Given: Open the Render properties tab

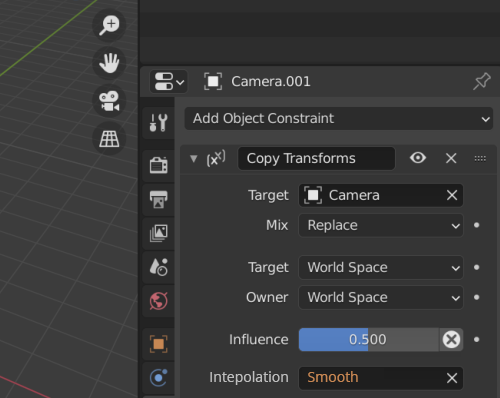Looking at the screenshot, I should pos(158,165).
